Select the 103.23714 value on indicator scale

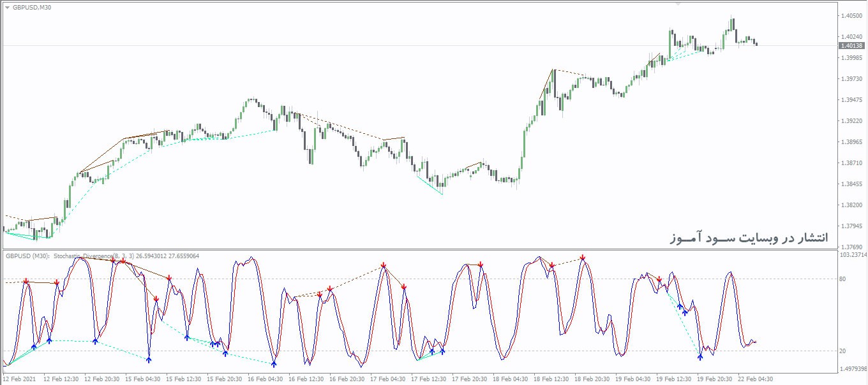(x=853, y=255)
